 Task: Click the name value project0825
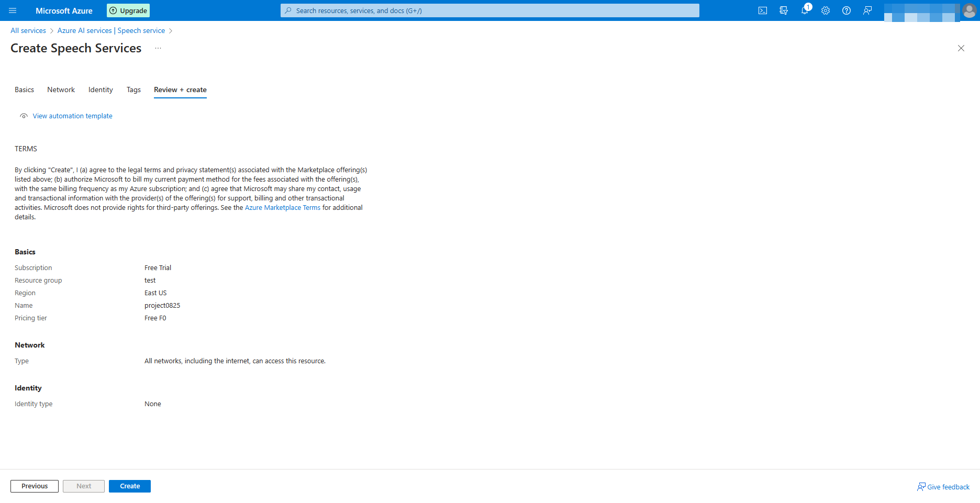click(162, 306)
